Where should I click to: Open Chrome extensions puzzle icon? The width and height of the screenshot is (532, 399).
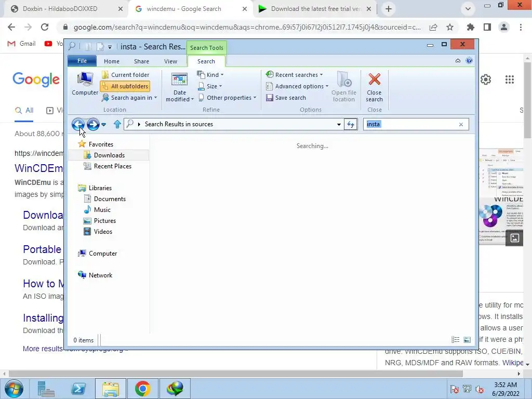coord(470,27)
